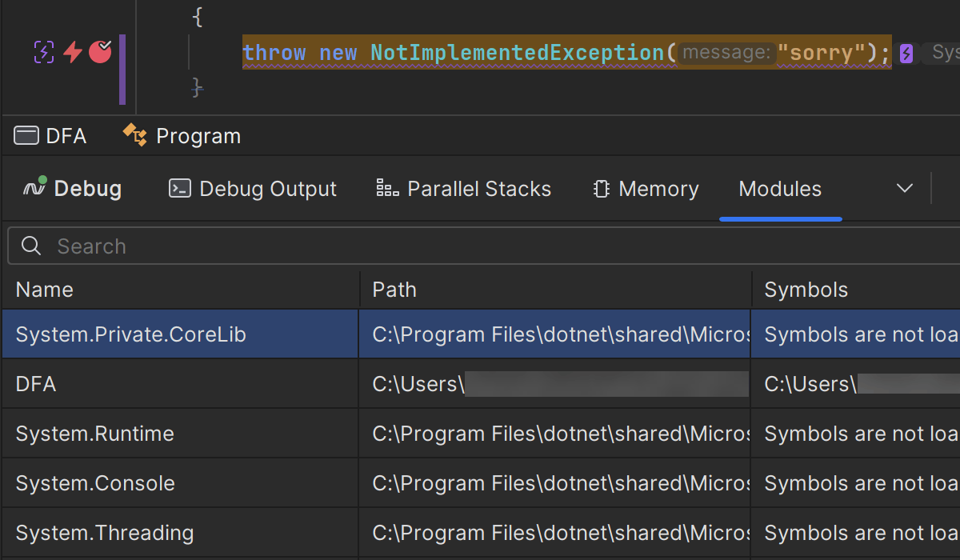This screenshot has width=960, height=560.
Task: Open the Debug Output tab
Action: (253, 189)
